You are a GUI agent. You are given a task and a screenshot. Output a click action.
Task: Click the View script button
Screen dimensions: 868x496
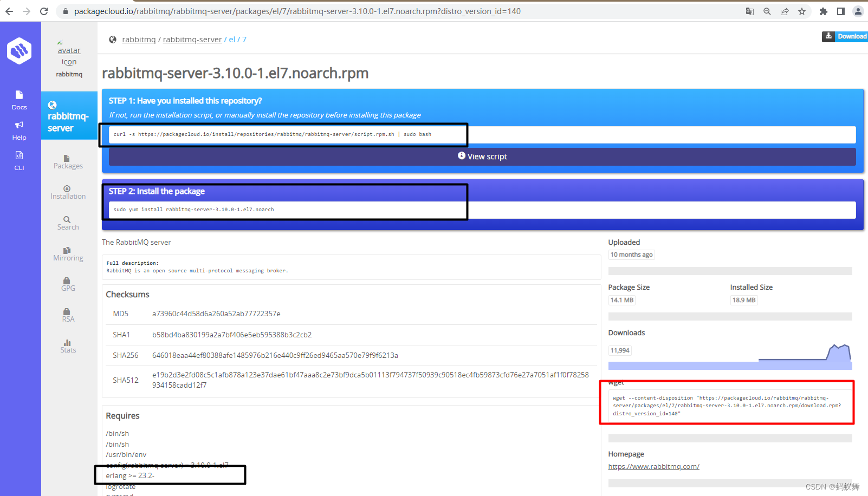click(482, 156)
